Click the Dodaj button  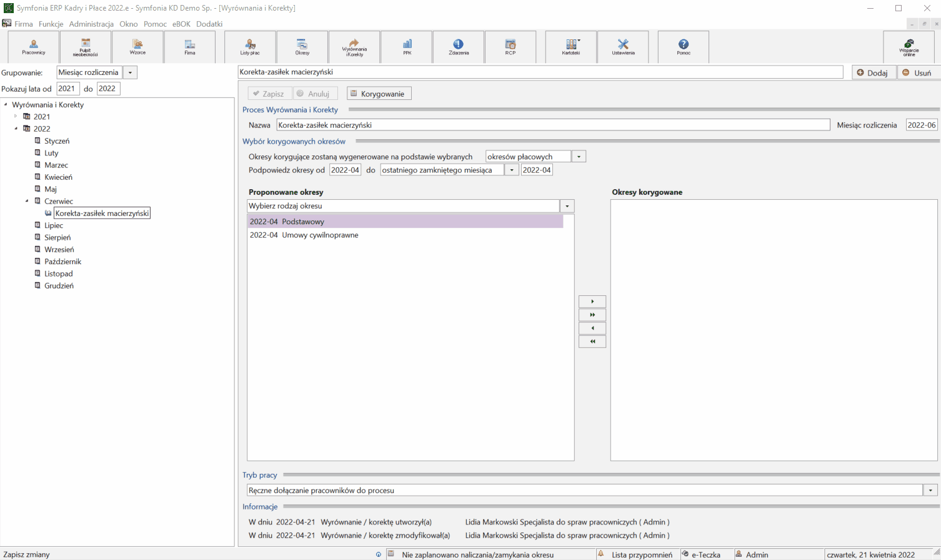[874, 72]
